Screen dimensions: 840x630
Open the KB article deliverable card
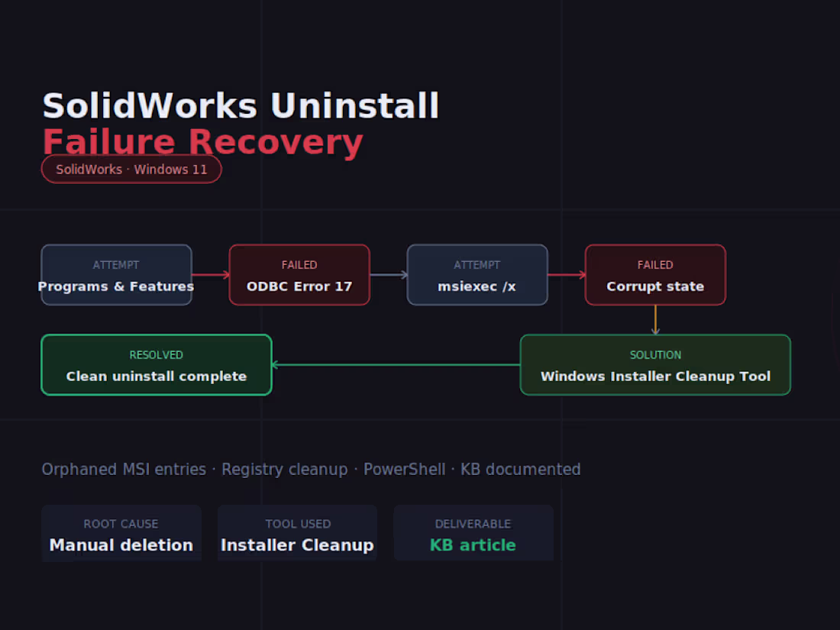[x=473, y=534]
